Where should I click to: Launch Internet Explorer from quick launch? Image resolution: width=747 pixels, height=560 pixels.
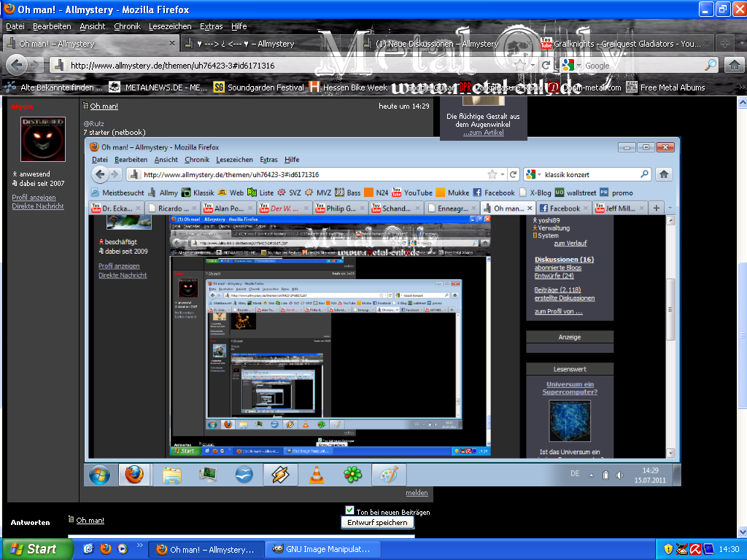[88, 548]
